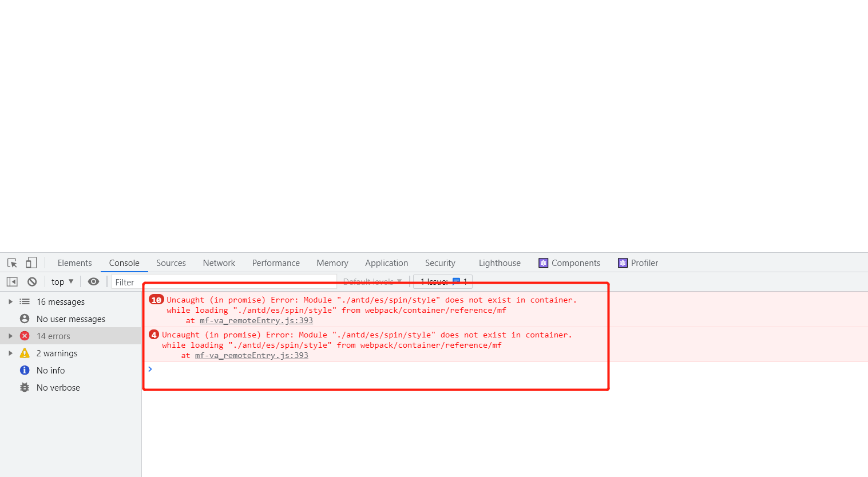The width and height of the screenshot is (868, 477).
Task: Select the 2 warnings row
Action: coord(70,353)
